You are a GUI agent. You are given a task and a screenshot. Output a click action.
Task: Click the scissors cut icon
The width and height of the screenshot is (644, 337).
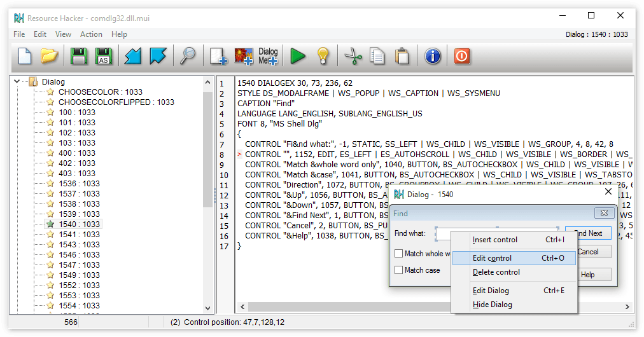pyautogui.click(x=353, y=56)
